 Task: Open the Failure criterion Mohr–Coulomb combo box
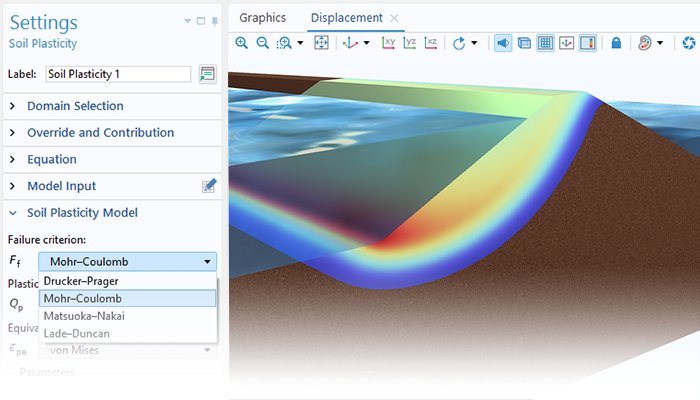(128, 262)
